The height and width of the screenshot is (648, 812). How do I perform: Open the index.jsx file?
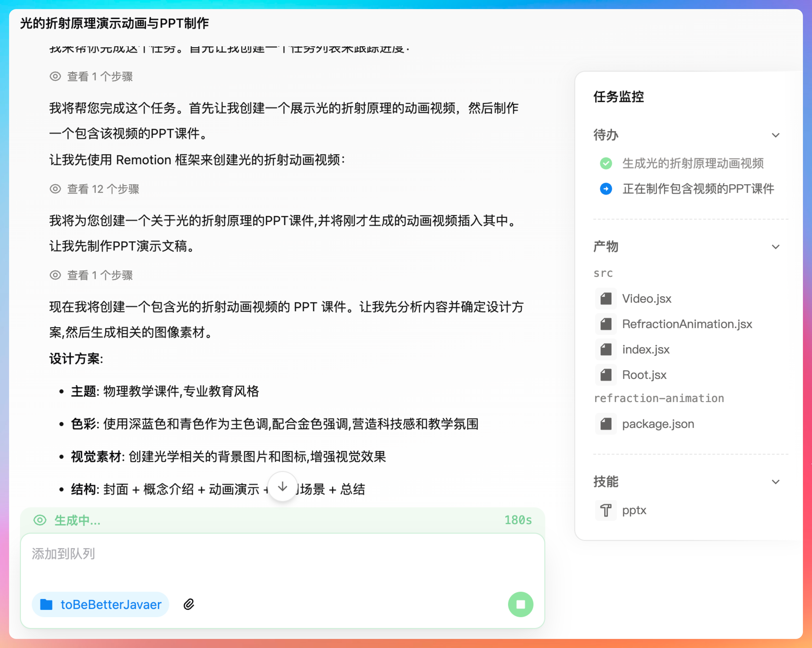(x=646, y=350)
